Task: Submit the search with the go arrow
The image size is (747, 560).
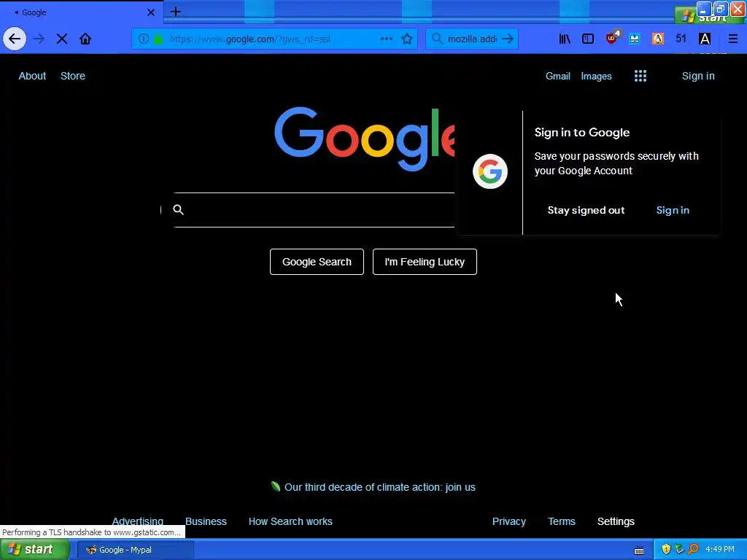Action: pos(508,39)
